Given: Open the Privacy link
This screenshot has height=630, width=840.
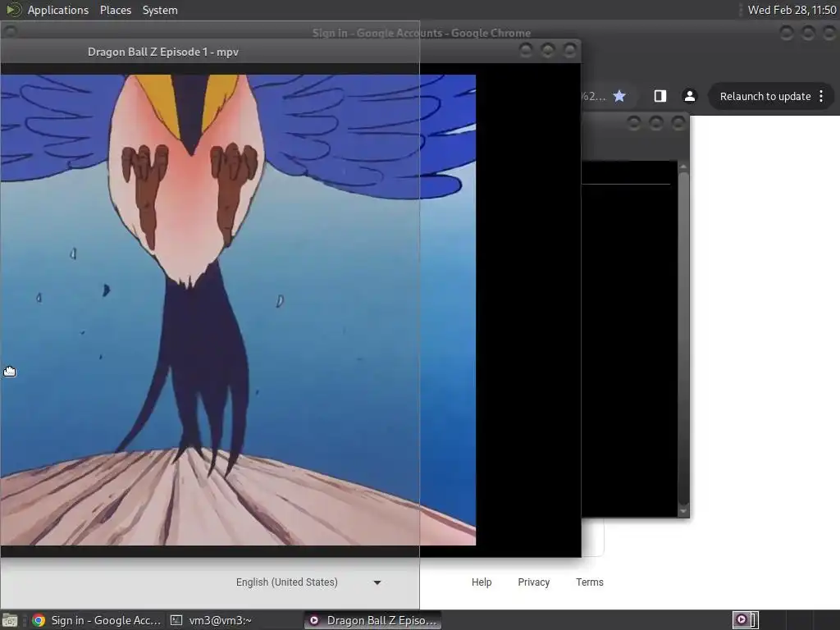Looking at the screenshot, I should point(533,582).
